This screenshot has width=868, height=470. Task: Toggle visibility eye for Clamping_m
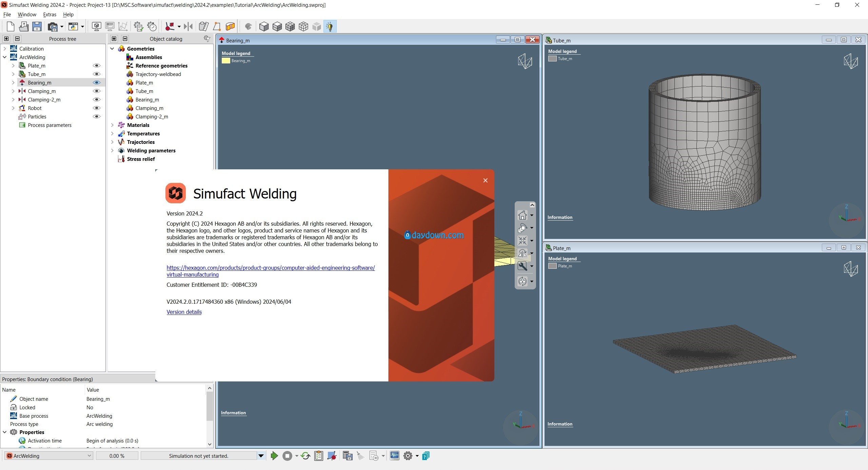tap(97, 91)
